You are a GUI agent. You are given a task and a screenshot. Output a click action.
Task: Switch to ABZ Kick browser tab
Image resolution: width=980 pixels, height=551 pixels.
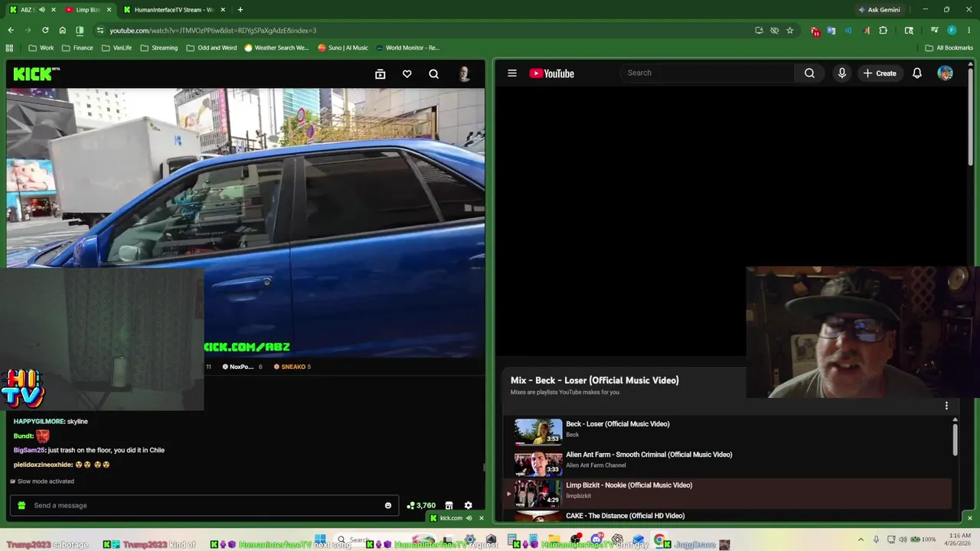(32, 10)
